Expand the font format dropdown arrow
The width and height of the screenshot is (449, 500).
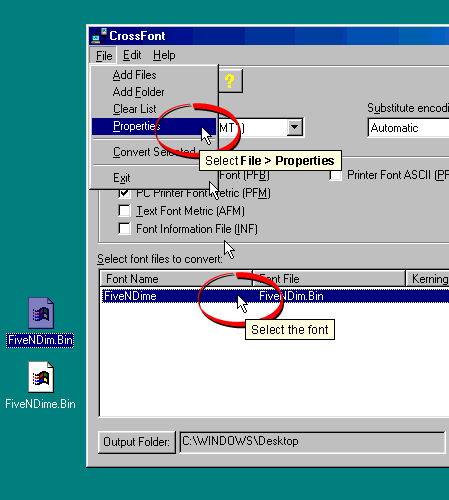[295, 127]
